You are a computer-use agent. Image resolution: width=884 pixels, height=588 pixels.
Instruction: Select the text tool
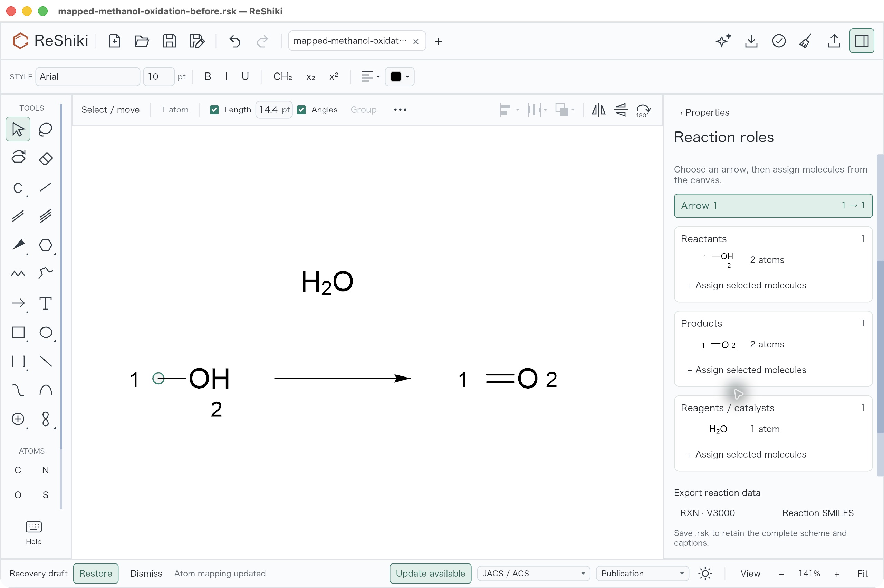pos(45,303)
